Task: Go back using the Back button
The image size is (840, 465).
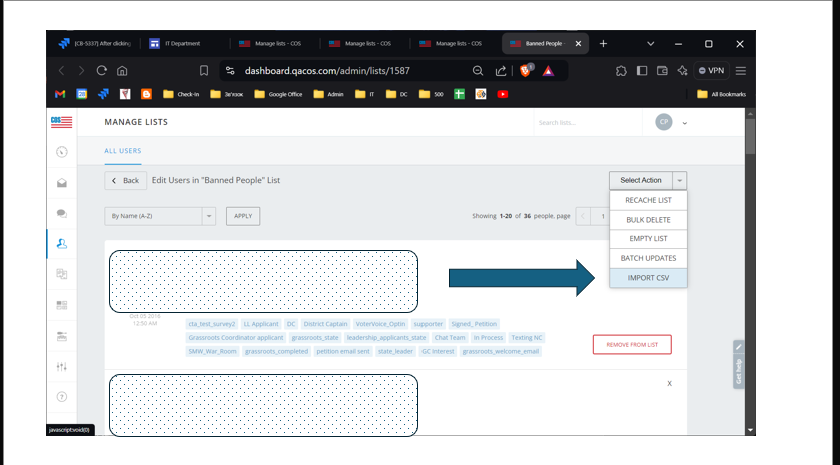Action: coord(125,180)
